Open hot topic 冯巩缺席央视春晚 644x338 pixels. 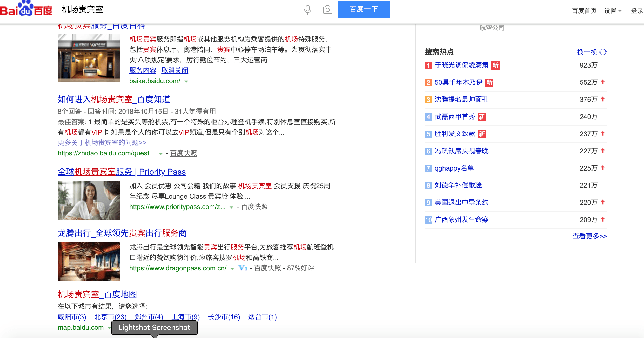461,151
